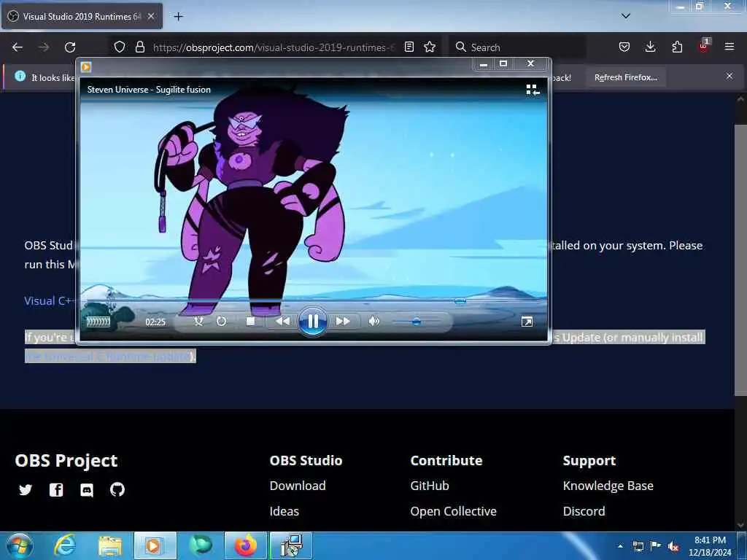The image size is (747, 560).
Task: Dismiss the Firefox notification bar
Action: click(729, 76)
